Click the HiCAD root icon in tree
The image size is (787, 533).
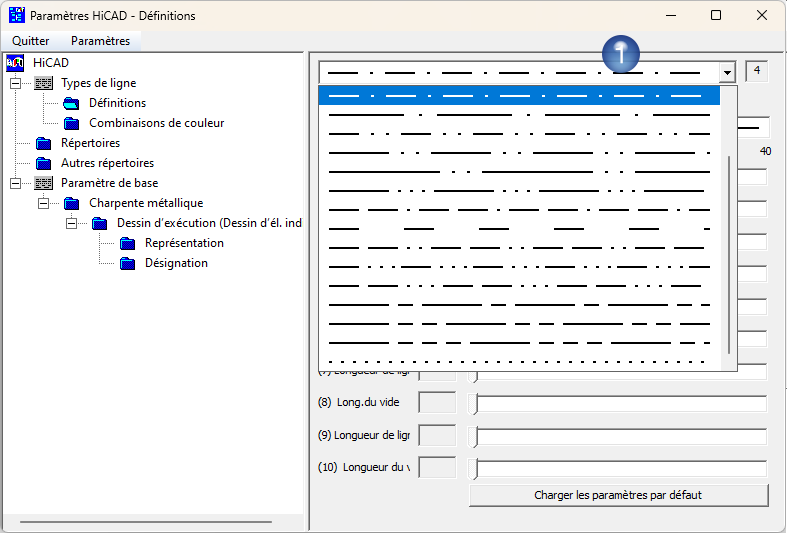[15, 63]
